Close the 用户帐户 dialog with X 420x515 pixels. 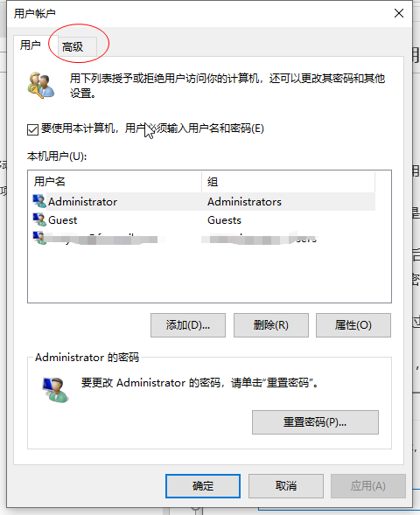click(399, 13)
